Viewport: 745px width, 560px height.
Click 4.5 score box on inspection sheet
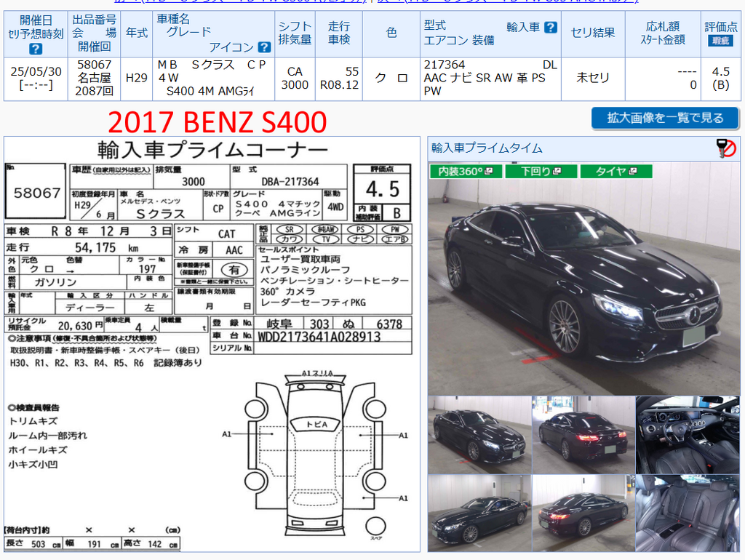383,189
